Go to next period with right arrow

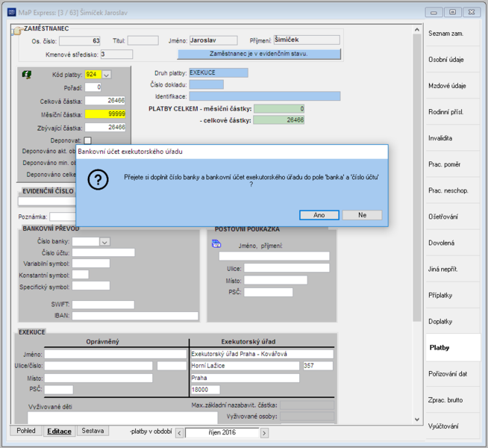click(264, 433)
